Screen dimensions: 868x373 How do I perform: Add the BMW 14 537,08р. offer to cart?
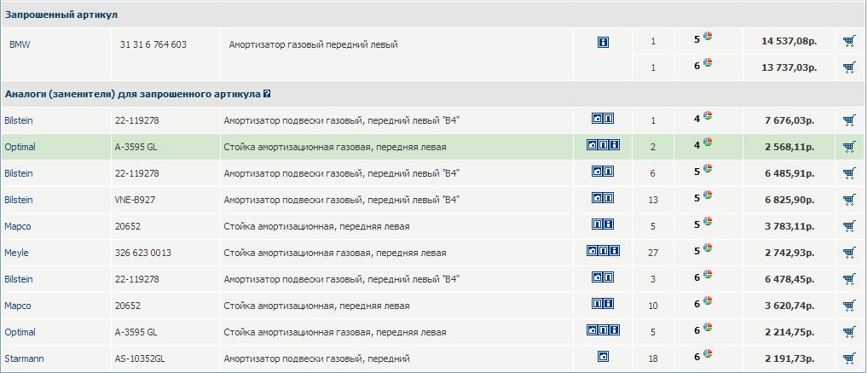[849, 41]
